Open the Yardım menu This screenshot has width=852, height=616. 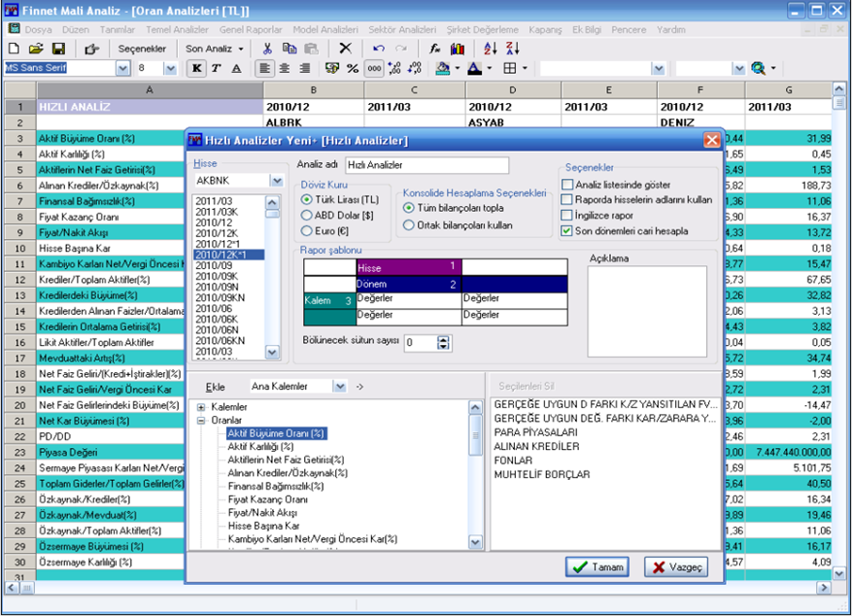click(x=671, y=30)
